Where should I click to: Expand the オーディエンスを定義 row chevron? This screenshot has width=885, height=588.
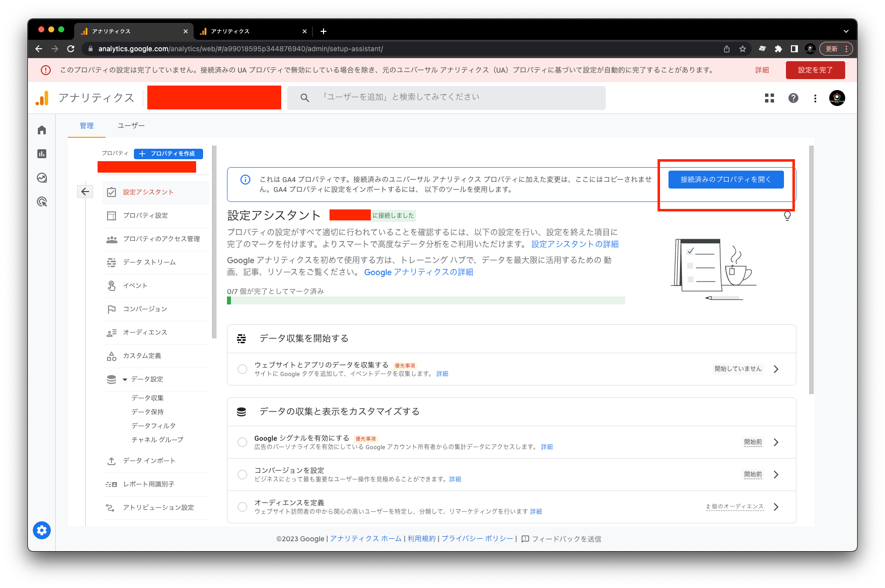[776, 507]
